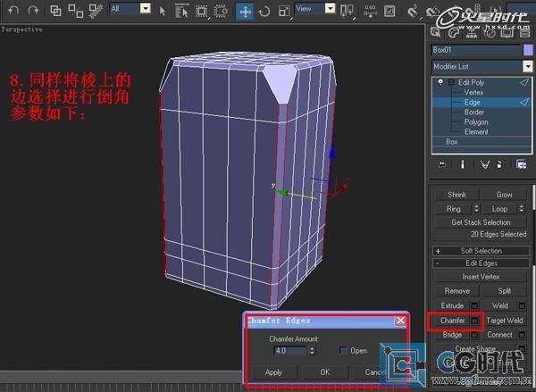Screen dimensions: 536x392
Task: Select the Edge sub-object level
Action: (x=472, y=102)
